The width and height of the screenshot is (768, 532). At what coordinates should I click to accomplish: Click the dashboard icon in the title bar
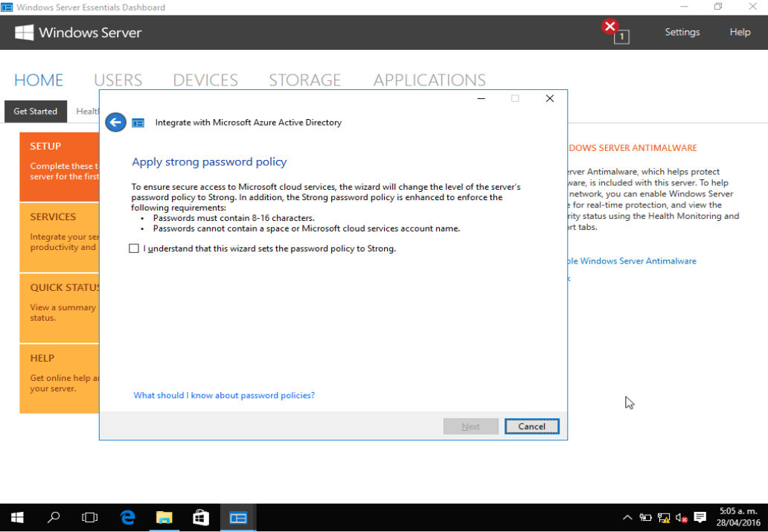(8, 7)
